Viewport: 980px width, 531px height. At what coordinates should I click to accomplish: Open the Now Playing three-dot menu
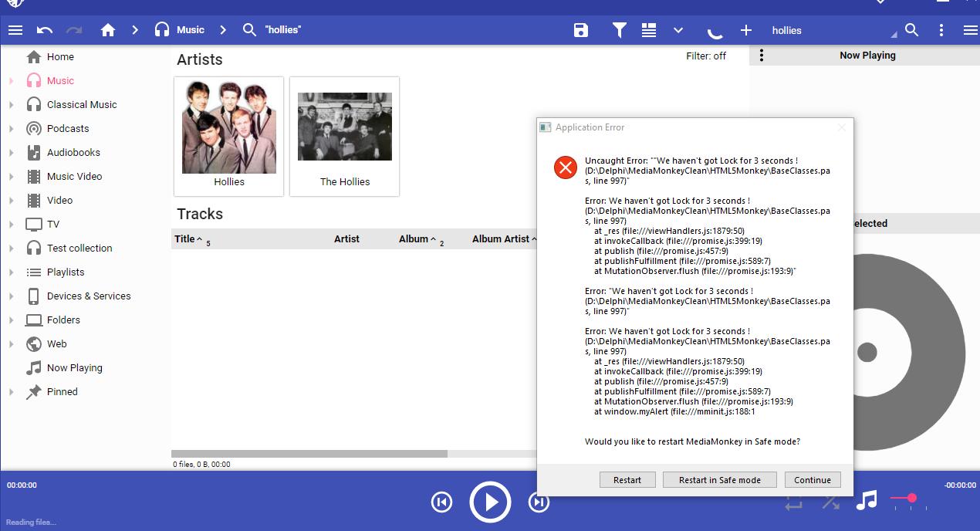coord(762,56)
